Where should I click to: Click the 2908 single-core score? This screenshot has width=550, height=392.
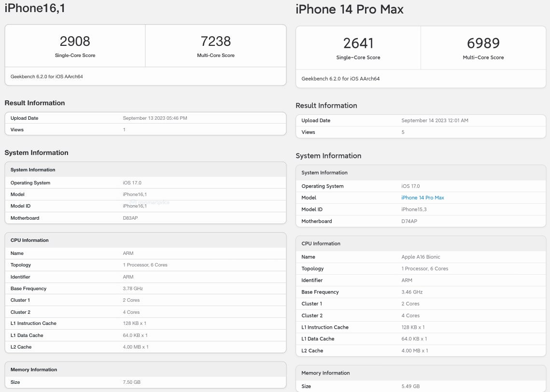75,41
